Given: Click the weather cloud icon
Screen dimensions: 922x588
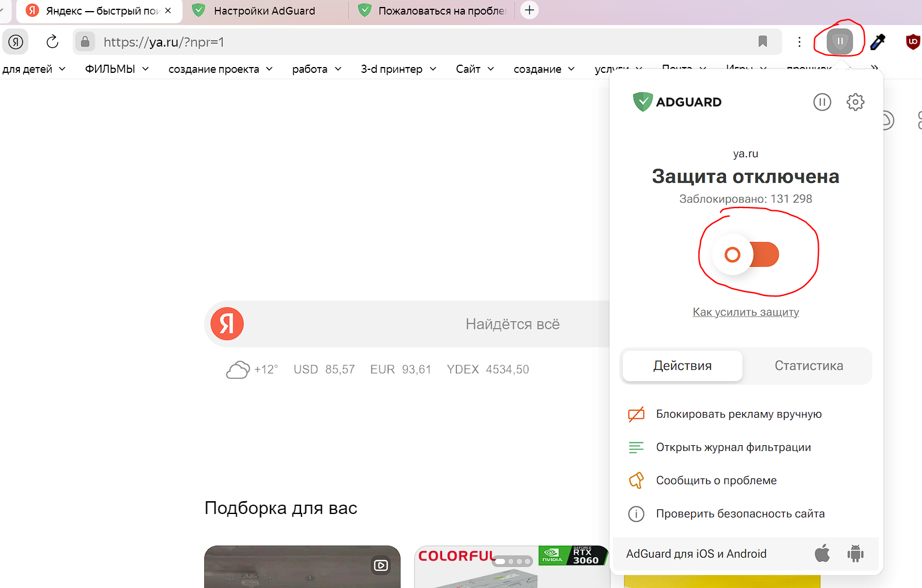Looking at the screenshot, I should 237,369.
